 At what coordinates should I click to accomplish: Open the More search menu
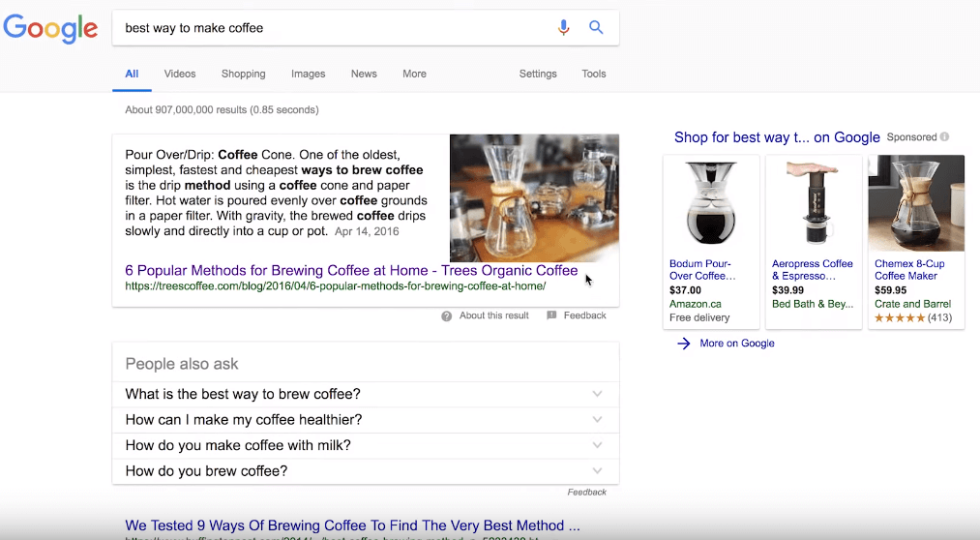pyautogui.click(x=414, y=74)
